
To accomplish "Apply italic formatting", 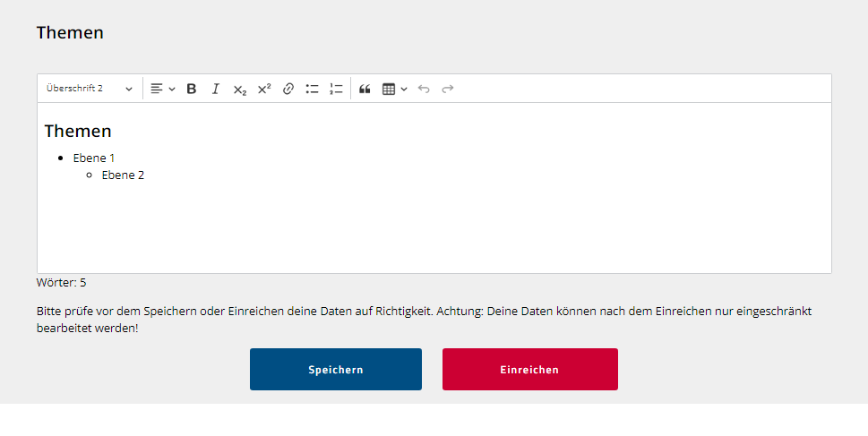I will pos(215,89).
